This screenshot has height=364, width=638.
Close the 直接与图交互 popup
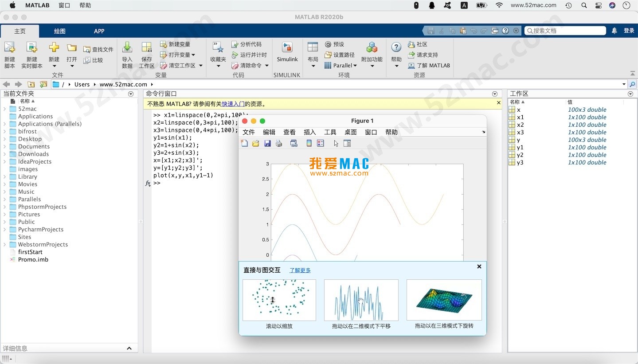(479, 266)
